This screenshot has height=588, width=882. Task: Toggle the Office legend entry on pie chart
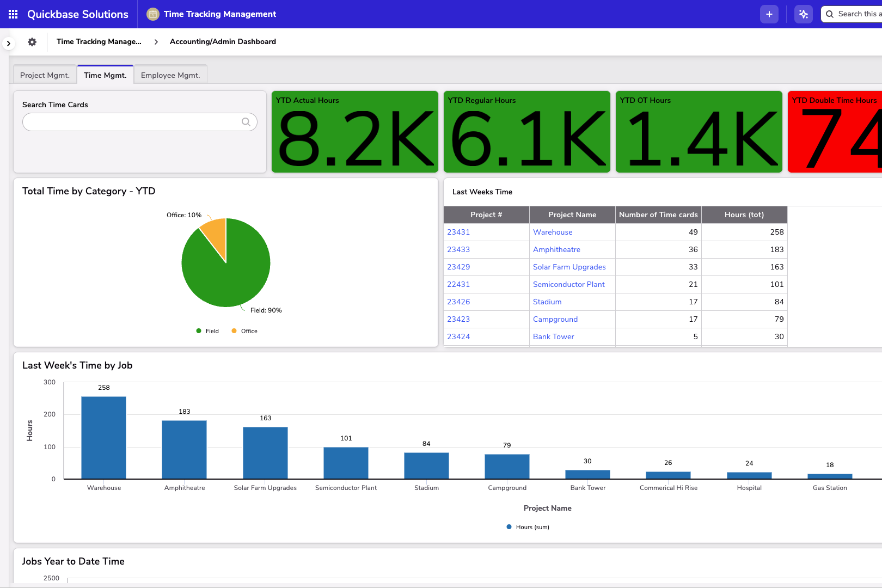click(x=243, y=330)
